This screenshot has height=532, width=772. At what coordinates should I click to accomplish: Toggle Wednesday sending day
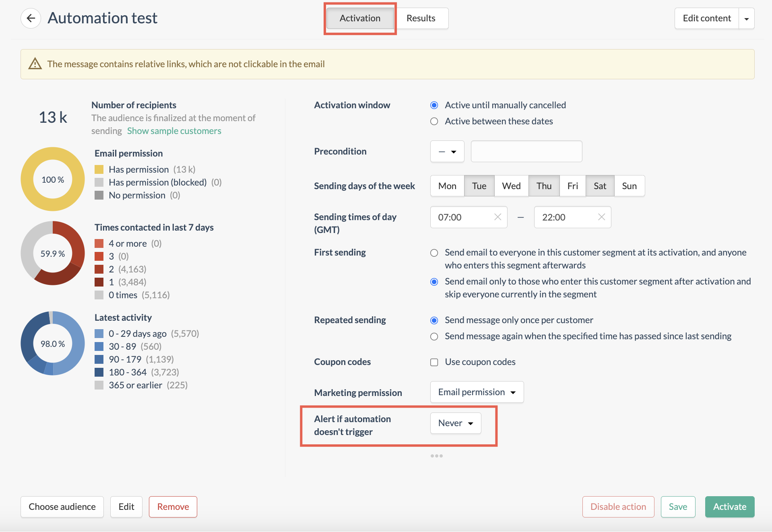click(x=511, y=186)
